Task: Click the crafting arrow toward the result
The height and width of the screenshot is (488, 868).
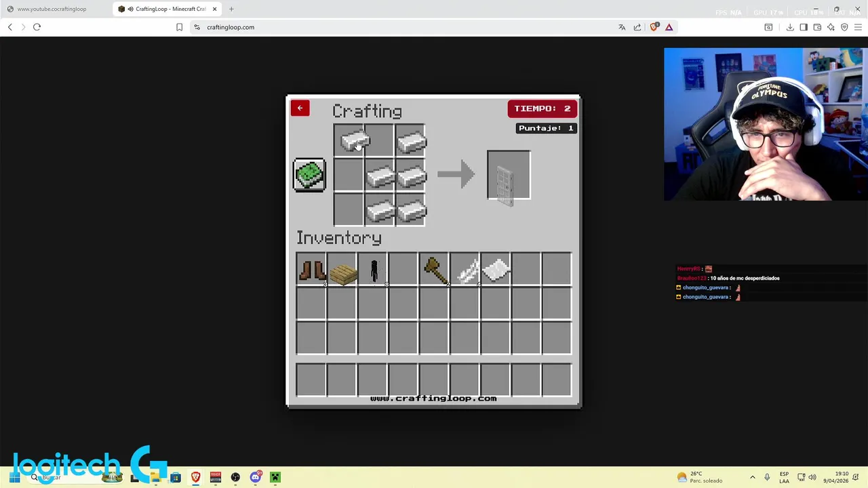Action: (x=456, y=175)
